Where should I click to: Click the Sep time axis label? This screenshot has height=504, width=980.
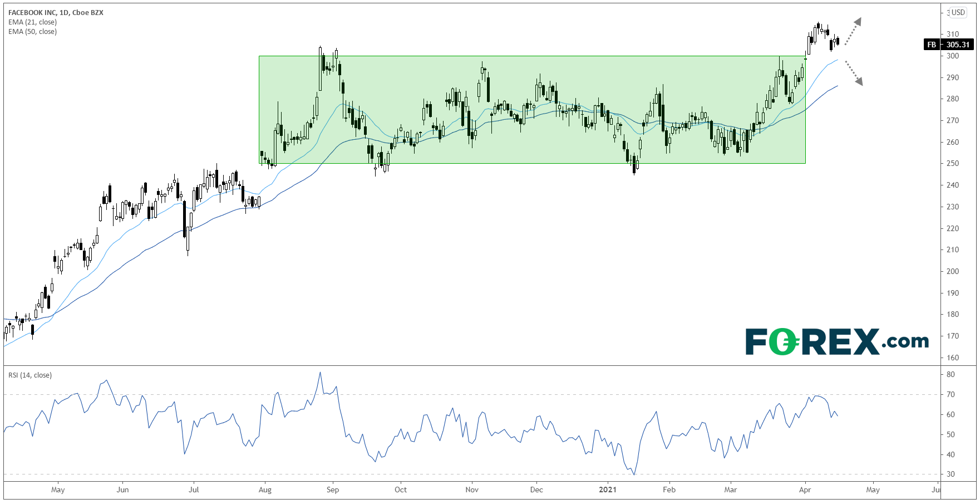333,490
